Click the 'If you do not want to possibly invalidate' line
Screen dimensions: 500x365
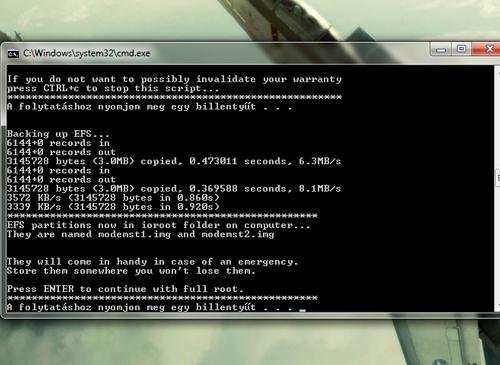click(x=174, y=79)
